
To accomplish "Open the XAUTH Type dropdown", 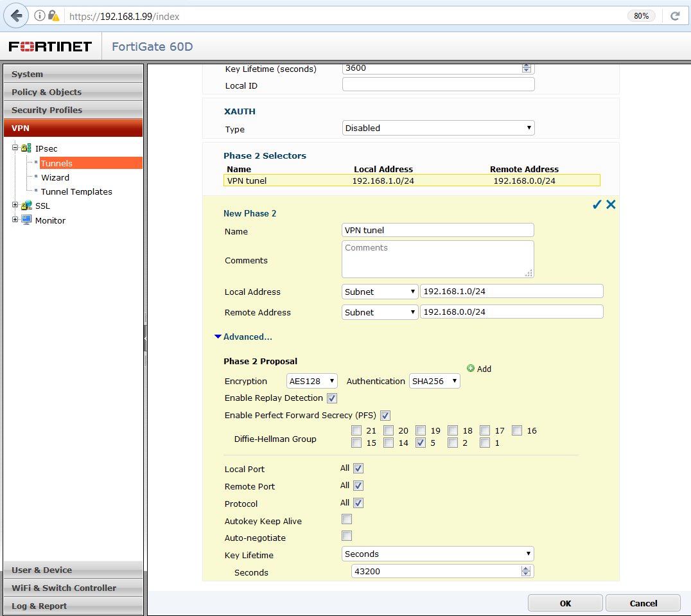I will pyautogui.click(x=439, y=128).
